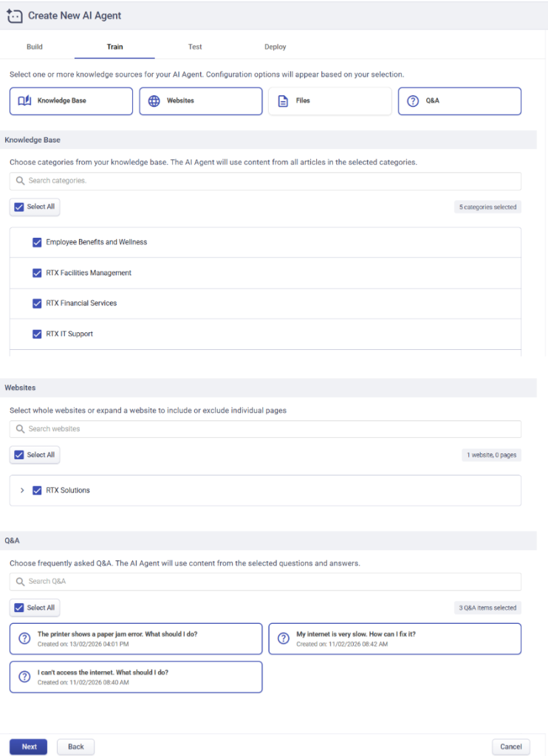Click the AI Agent sparkle icon in header
This screenshot has height=756, width=548.
tap(14, 16)
